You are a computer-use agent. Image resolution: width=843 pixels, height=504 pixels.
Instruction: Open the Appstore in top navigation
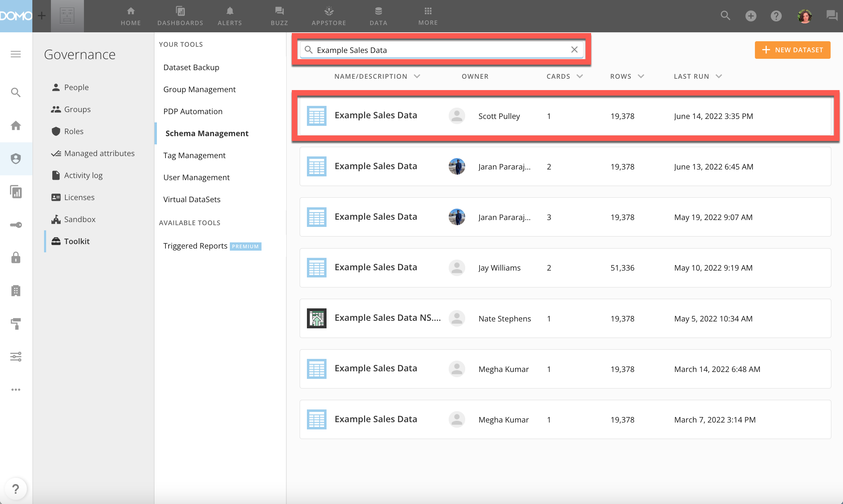(329, 16)
